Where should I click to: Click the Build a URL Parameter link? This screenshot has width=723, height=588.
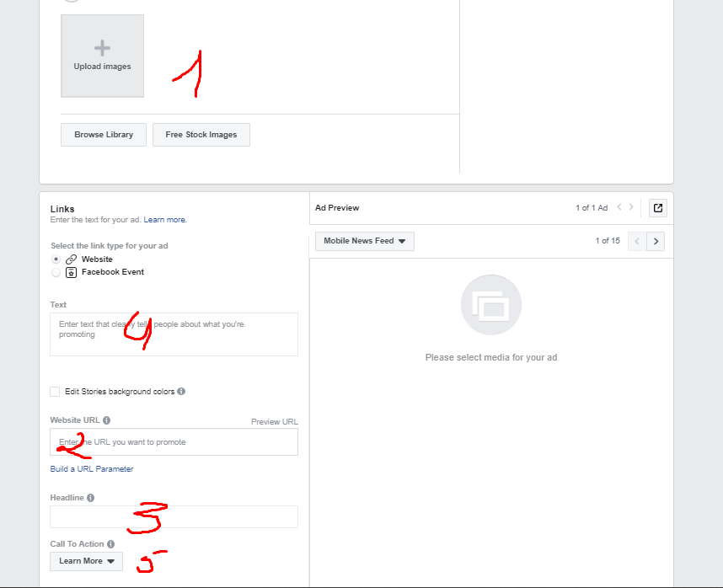pyautogui.click(x=92, y=469)
